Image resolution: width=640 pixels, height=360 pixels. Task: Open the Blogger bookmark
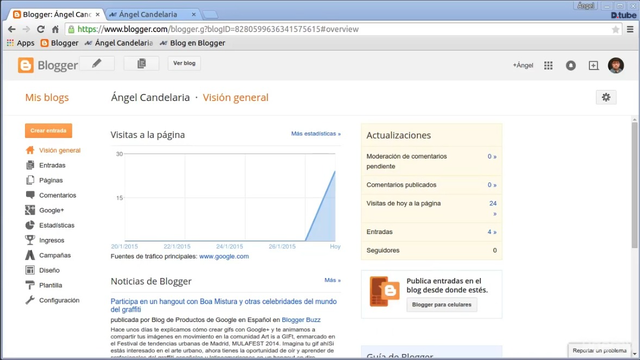click(60, 43)
